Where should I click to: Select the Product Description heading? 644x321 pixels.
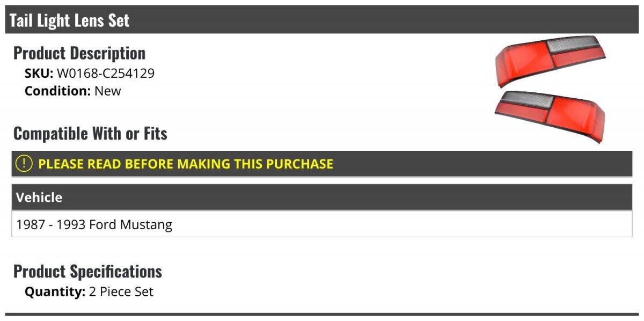click(x=79, y=53)
